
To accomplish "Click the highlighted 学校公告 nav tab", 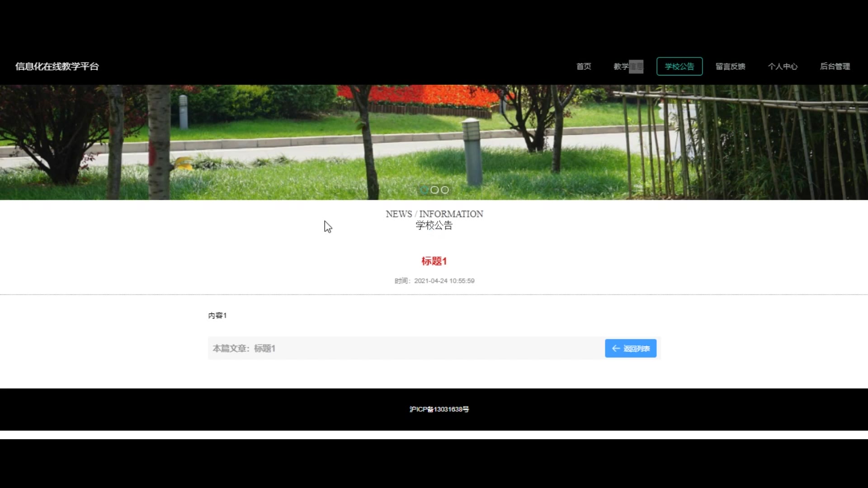I will (679, 66).
